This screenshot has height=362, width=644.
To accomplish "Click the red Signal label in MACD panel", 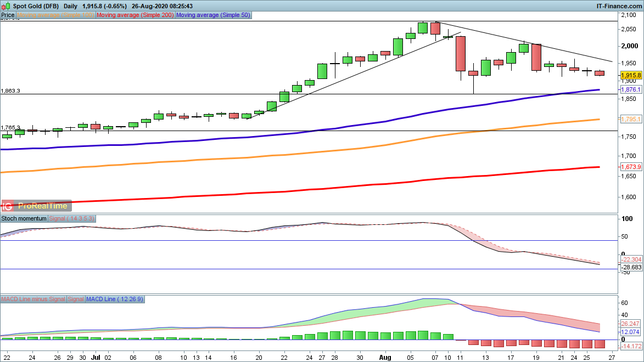I will tap(76, 299).
